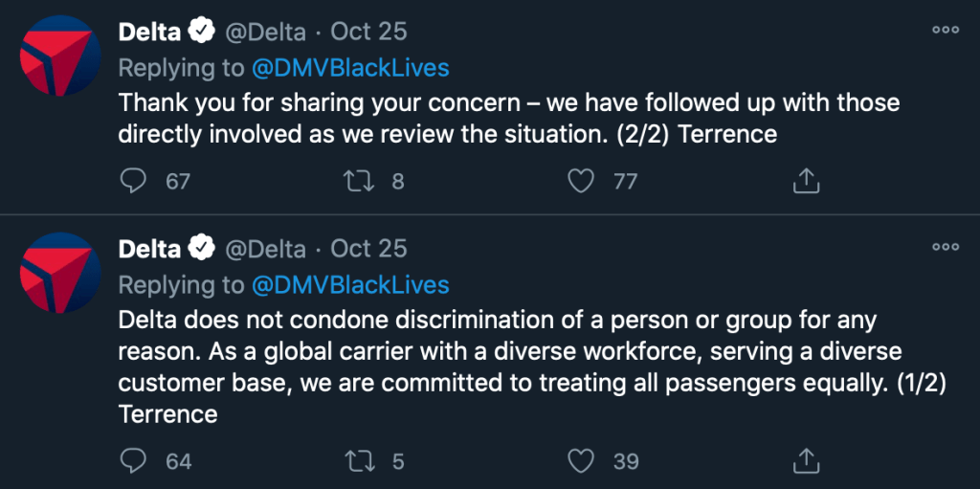Retweet the first Delta tweet

(358, 181)
